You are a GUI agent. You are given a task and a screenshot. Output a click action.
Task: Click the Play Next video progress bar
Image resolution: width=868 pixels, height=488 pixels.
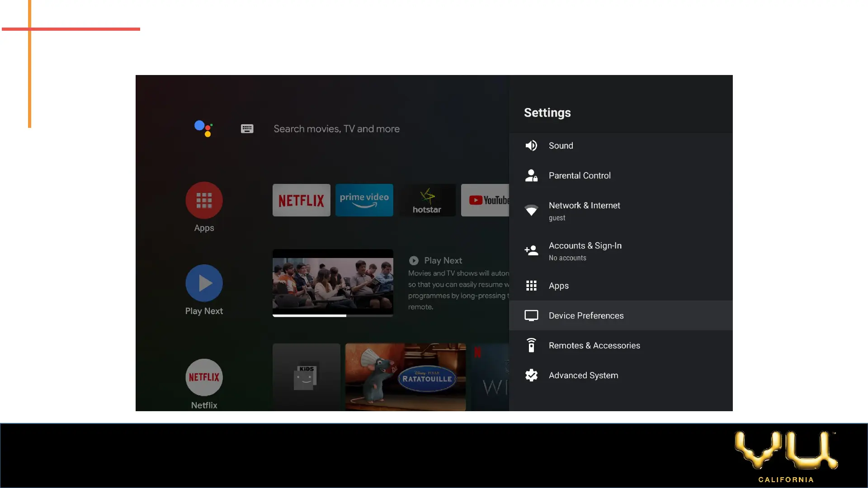[x=332, y=316]
